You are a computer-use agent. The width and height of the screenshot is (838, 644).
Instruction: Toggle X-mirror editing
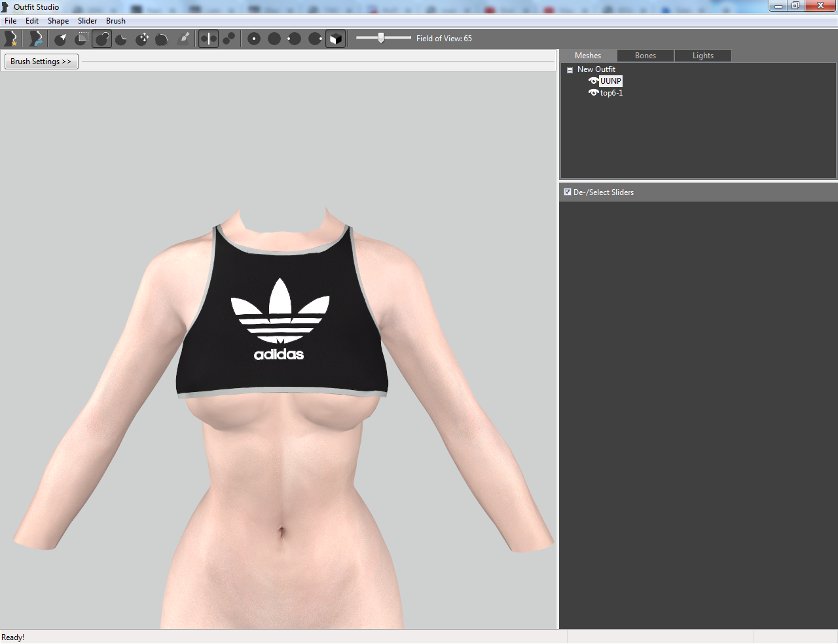coord(208,39)
